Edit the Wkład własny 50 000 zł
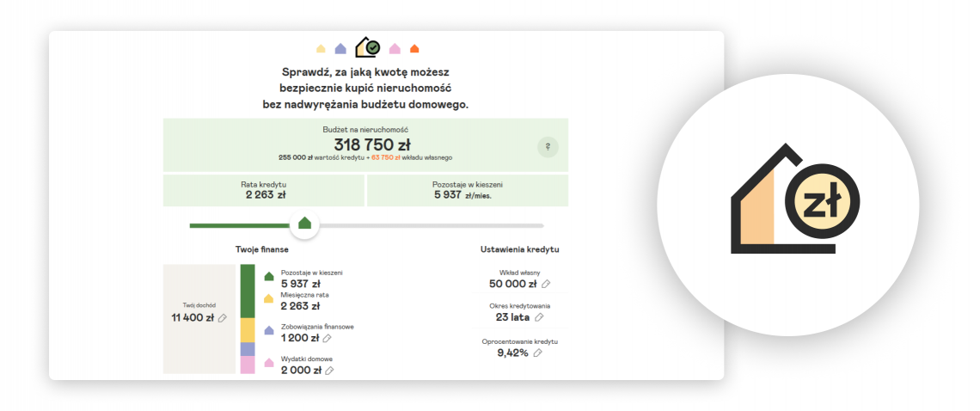This screenshot has height=411, width=980. point(546,284)
